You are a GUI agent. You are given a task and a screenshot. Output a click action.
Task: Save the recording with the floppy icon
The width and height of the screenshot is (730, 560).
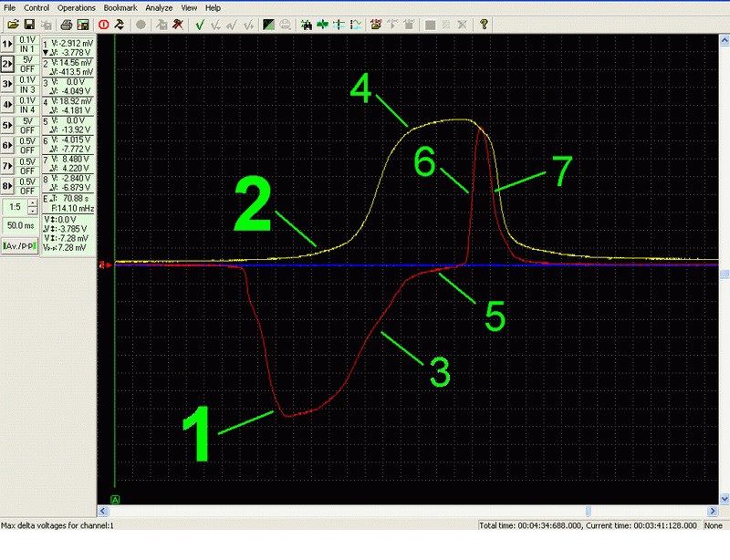pos(29,25)
